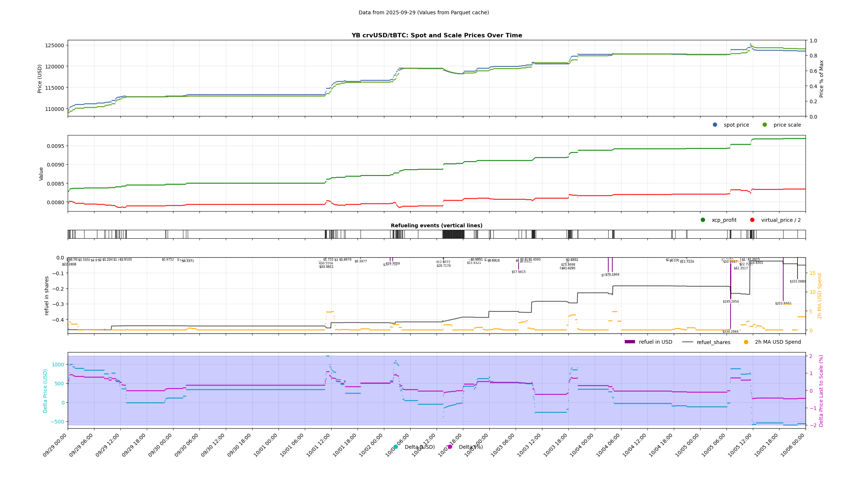Click the orange 2h MA USD Spend marker
The width and height of the screenshot is (848, 504).
[x=746, y=342]
